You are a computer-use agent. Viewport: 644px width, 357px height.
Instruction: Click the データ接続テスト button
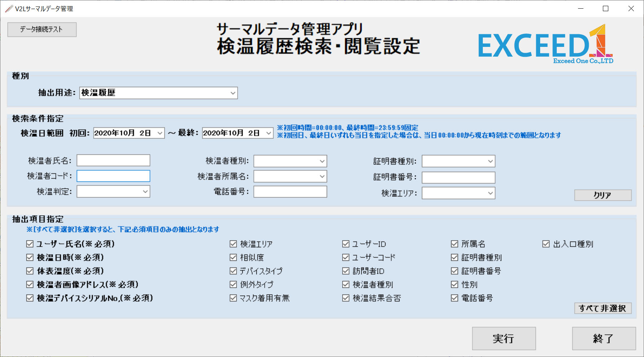click(41, 30)
